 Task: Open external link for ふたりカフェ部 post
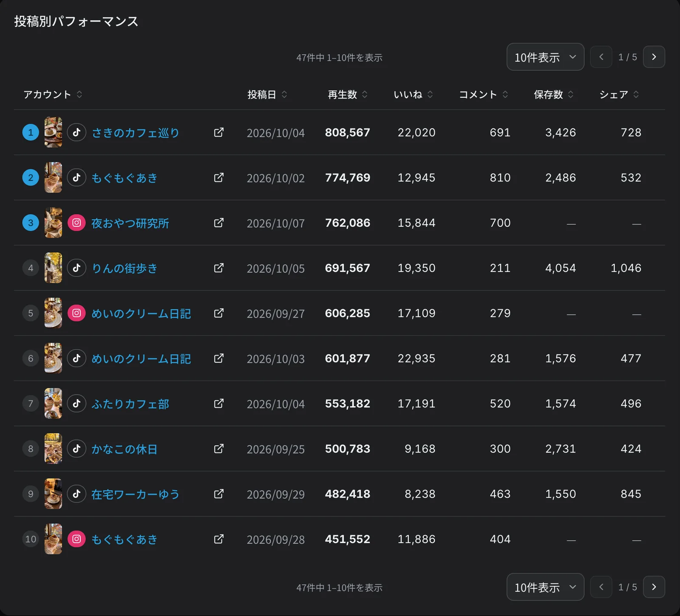[219, 404]
